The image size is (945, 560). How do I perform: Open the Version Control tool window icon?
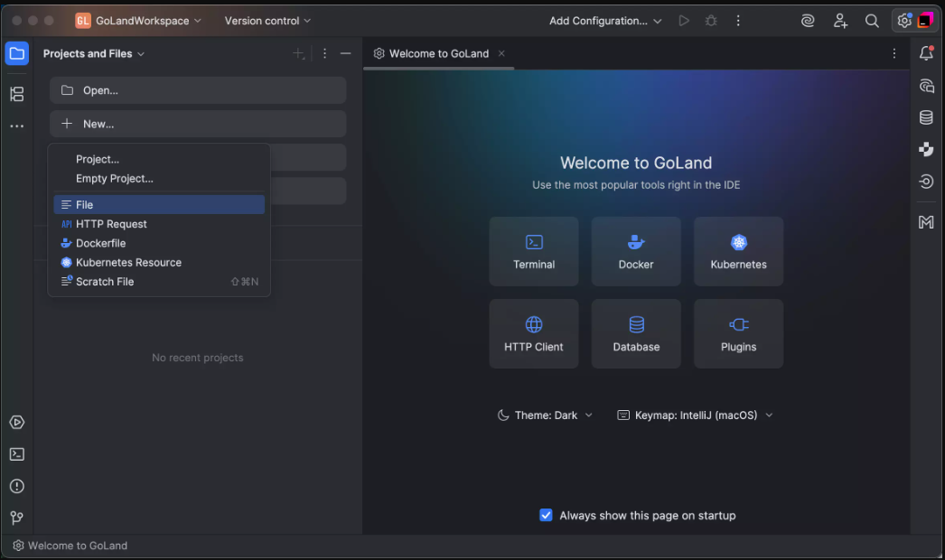point(16,518)
